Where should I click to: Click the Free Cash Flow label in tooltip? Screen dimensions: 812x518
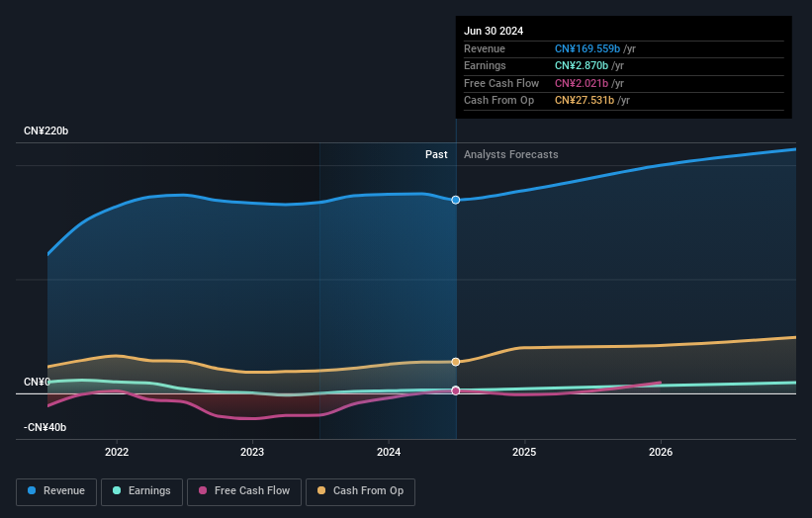(x=501, y=83)
